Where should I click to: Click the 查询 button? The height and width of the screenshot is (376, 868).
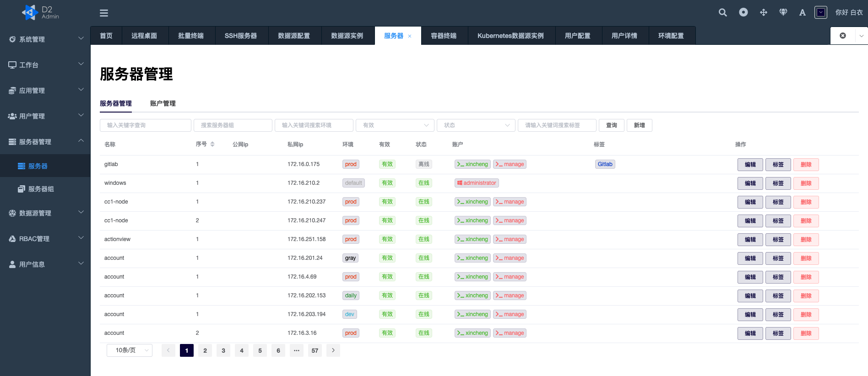(x=612, y=125)
